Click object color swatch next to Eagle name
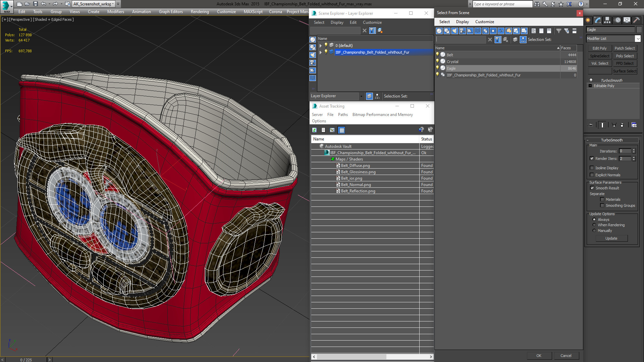This screenshot has height=362, width=644. 639,29
